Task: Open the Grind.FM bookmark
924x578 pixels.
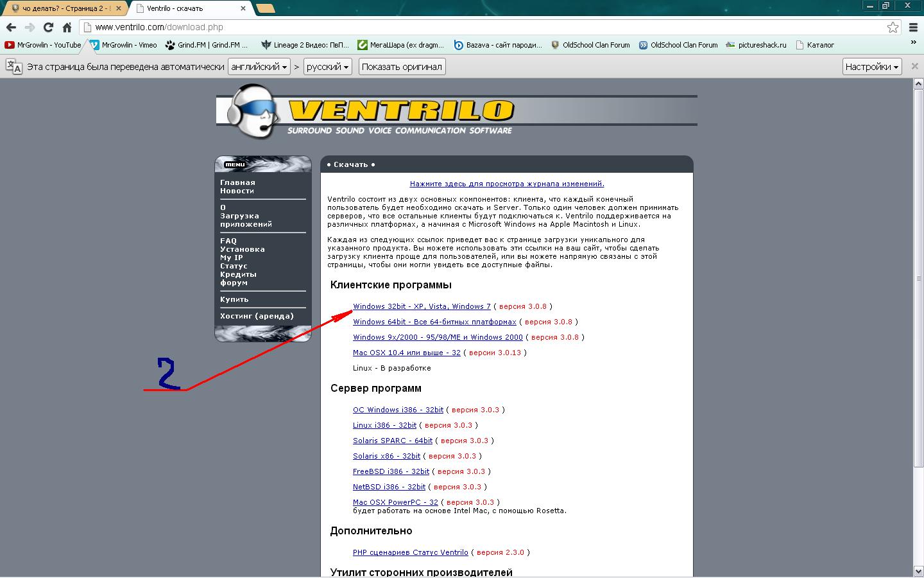Action: pyautogui.click(x=207, y=45)
